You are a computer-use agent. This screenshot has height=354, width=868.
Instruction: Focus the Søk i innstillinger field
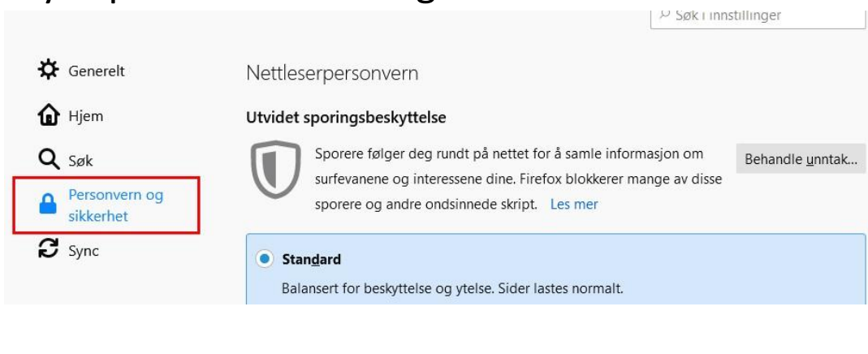pos(758,15)
